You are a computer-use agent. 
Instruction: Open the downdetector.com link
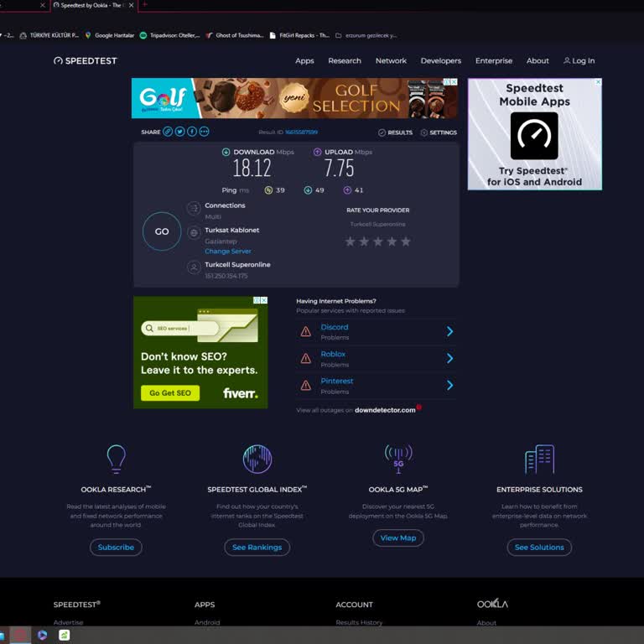pos(385,410)
